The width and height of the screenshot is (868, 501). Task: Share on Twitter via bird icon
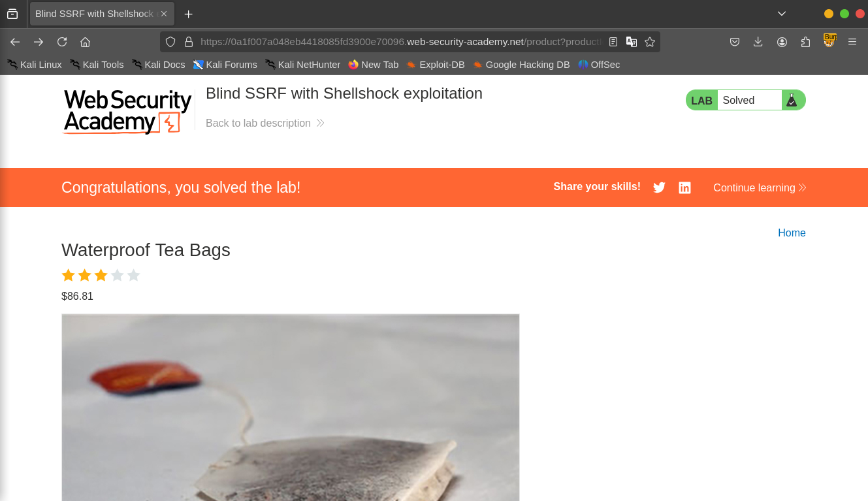[x=660, y=187]
